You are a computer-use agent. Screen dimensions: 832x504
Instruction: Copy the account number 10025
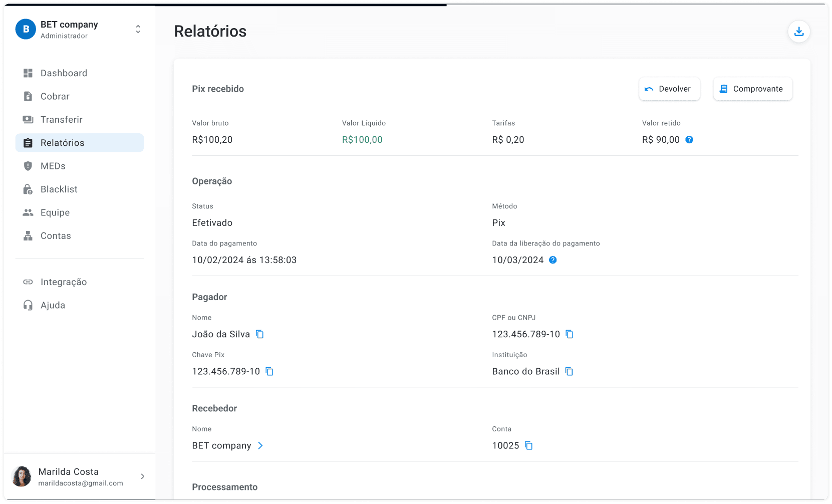(x=528, y=445)
